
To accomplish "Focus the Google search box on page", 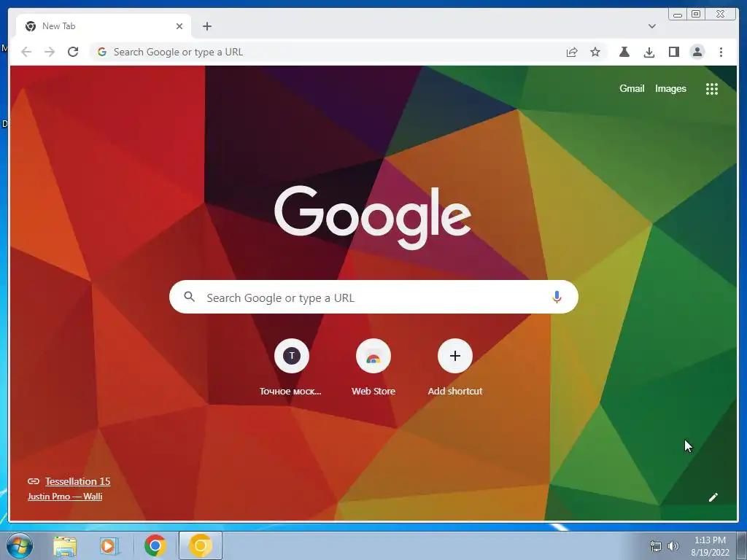I will coord(373,297).
